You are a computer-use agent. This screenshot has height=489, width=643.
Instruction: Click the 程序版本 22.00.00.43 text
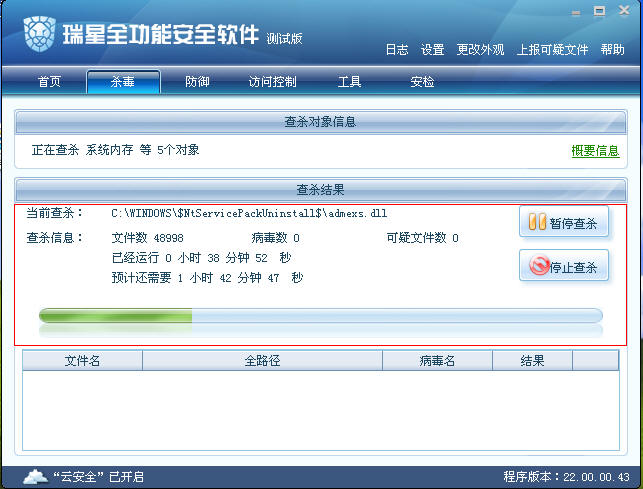[566, 477]
